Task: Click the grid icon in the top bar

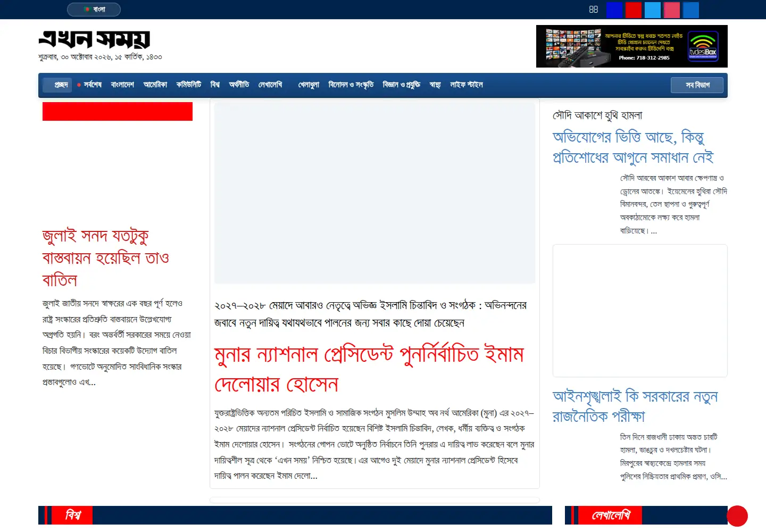Action: click(x=594, y=10)
